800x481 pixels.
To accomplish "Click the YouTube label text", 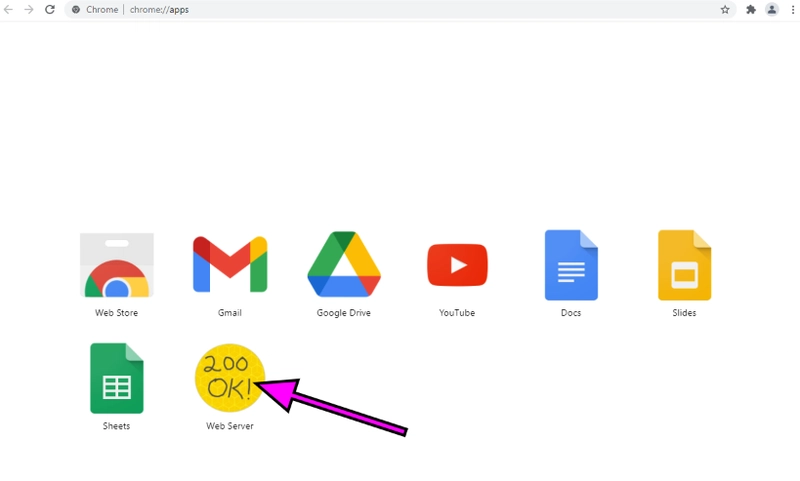I will [457, 313].
